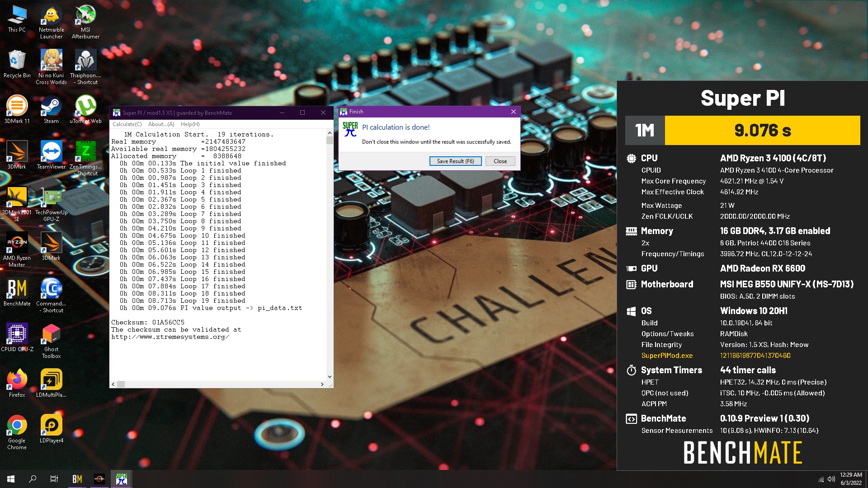
Task: Open MSI Afterburner shortcut
Action: [x=85, y=22]
